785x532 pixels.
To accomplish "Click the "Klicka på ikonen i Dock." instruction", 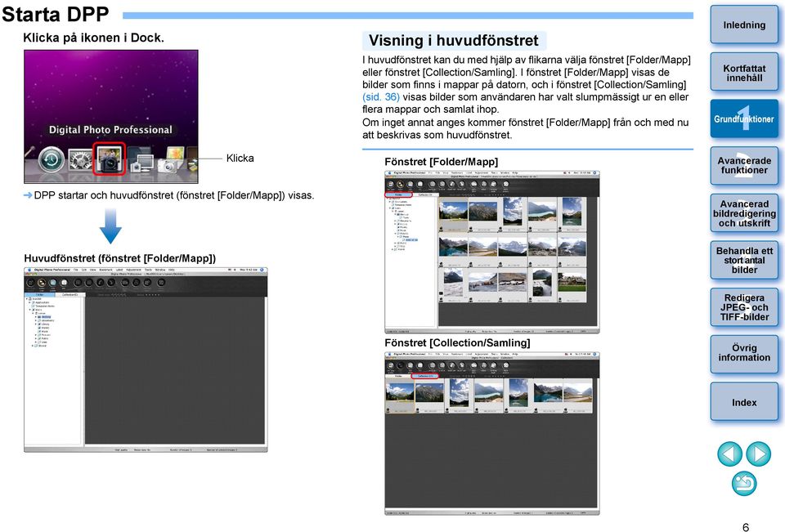I will point(93,38).
